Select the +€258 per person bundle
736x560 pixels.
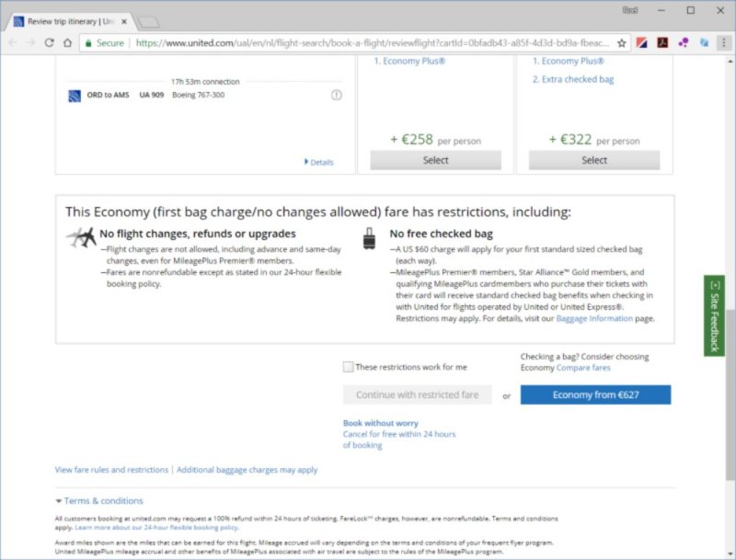click(435, 160)
